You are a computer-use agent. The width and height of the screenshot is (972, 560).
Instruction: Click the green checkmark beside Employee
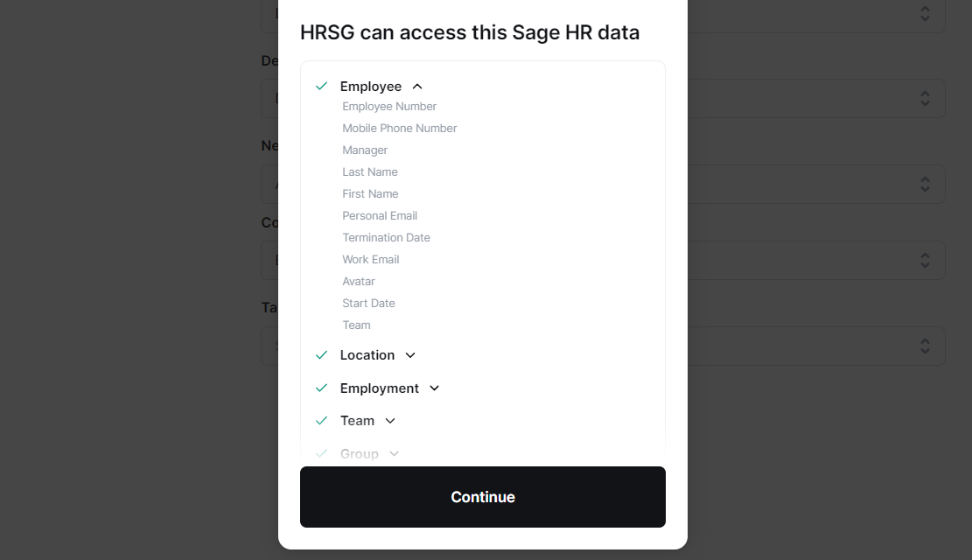click(x=321, y=86)
